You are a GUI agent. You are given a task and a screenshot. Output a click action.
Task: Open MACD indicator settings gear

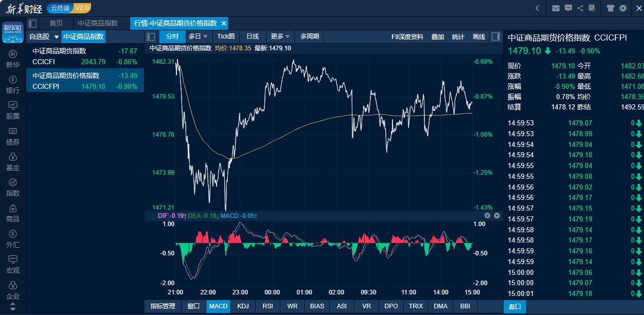point(497,216)
